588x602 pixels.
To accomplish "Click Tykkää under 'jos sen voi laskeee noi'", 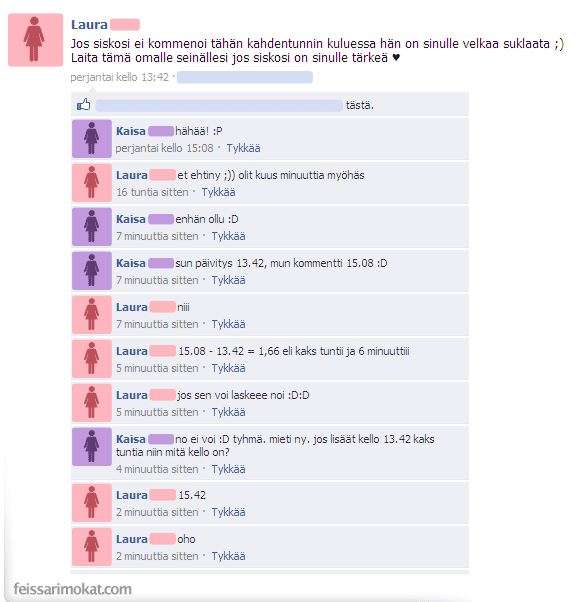I will click(x=228, y=412).
